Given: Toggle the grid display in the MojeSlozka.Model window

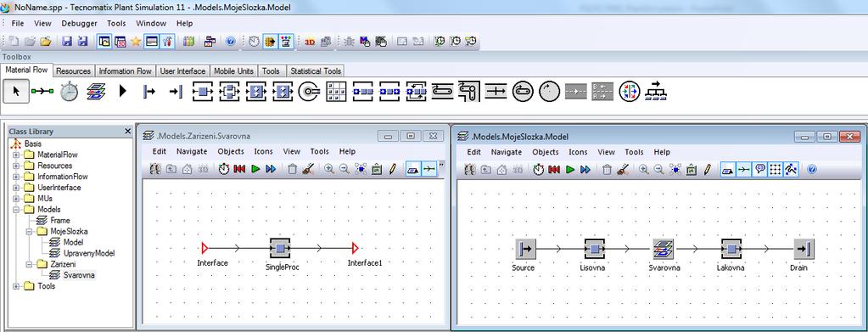Looking at the screenshot, I should tap(775, 170).
